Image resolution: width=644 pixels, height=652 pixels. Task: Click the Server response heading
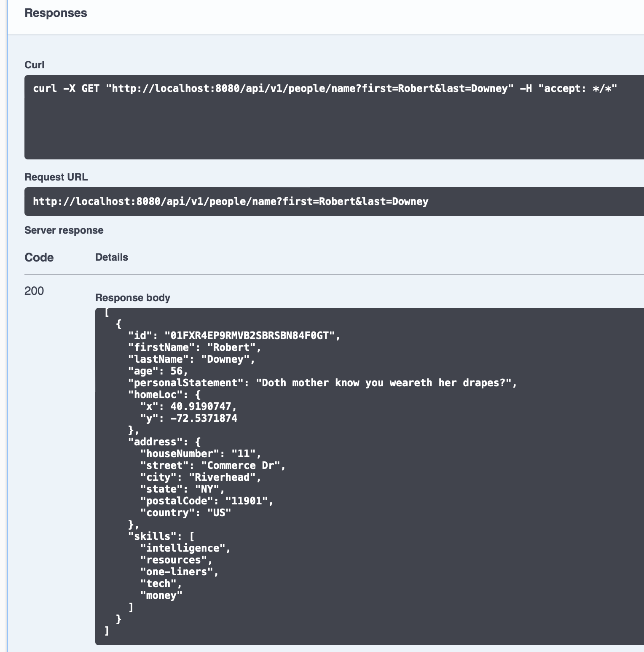pyautogui.click(x=64, y=230)
